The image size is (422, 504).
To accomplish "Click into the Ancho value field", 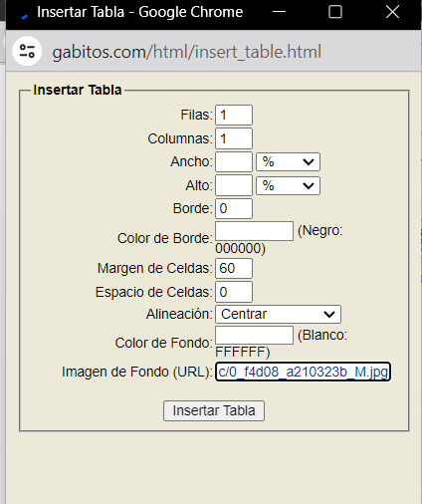I will pyautogui.click(x=234, y=162).
